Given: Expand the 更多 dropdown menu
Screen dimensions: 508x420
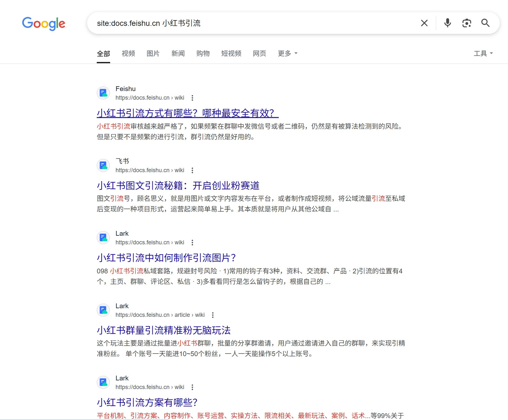Looking at the screenshot, I should point(287,53).
